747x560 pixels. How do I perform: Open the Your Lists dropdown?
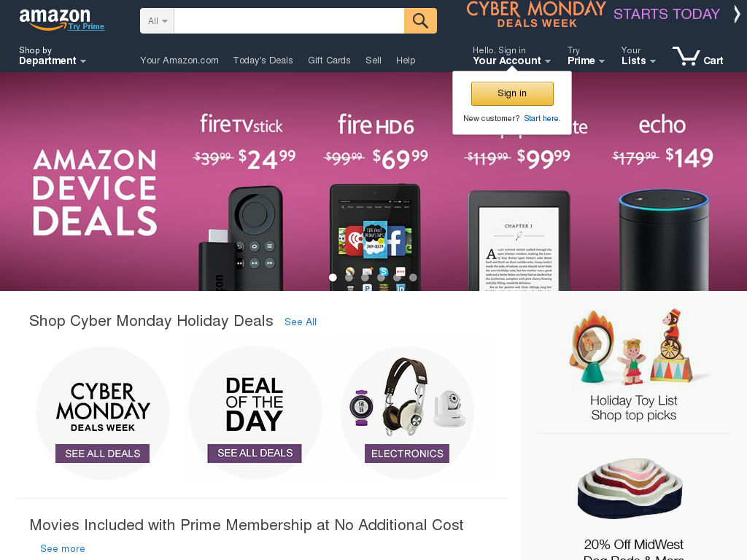(x=638, y=55)
